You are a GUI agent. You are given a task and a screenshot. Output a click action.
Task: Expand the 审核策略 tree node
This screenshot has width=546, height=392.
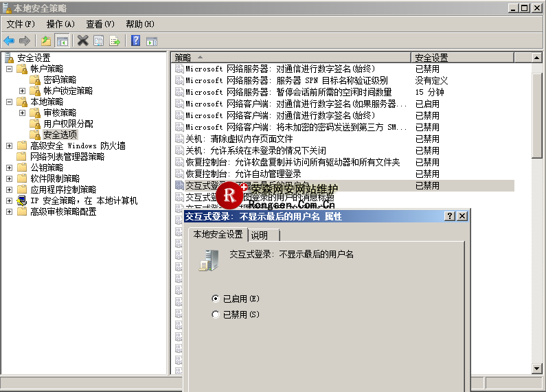[x=23, y=113]
